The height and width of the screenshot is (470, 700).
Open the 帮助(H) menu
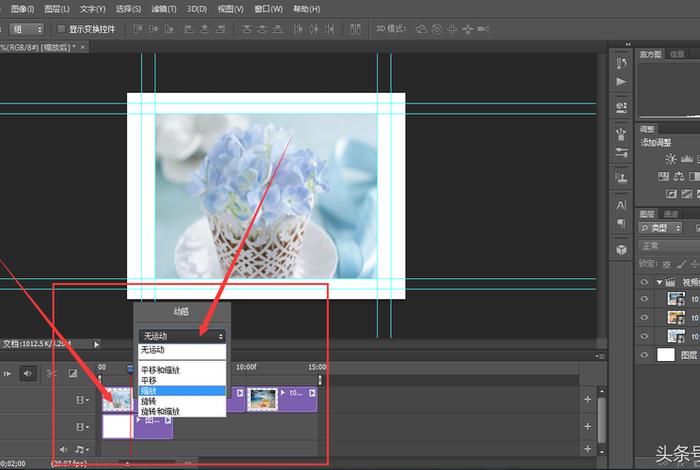coord(307,8)
